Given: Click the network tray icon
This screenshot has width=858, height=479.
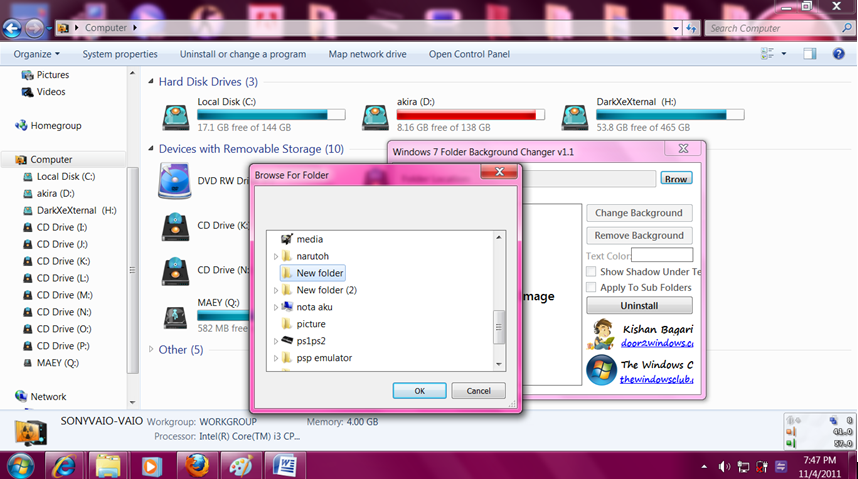Looking at the screenshot, I should [743, 466].
